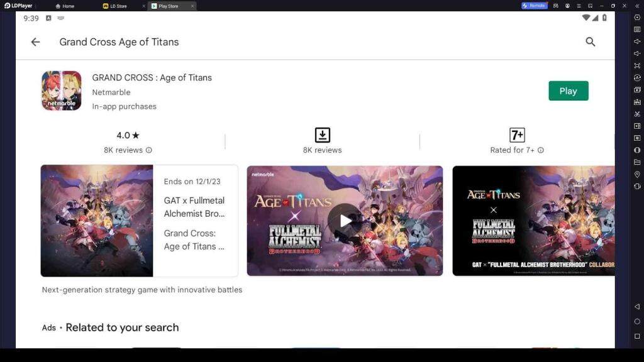Open the Play Store search magnifier
This screenshot has height=362, width=644.
click(590, 42)
